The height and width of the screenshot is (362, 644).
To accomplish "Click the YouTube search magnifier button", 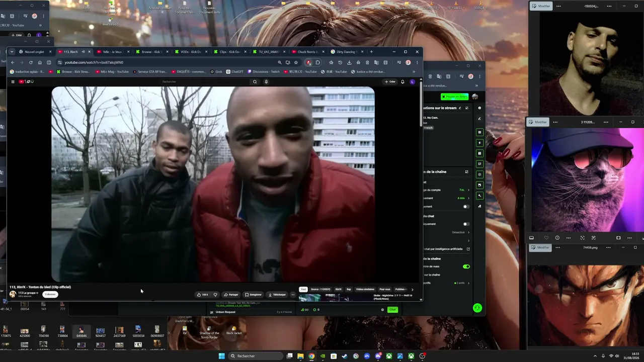I will pyautogui.click(x=255, y=81).
